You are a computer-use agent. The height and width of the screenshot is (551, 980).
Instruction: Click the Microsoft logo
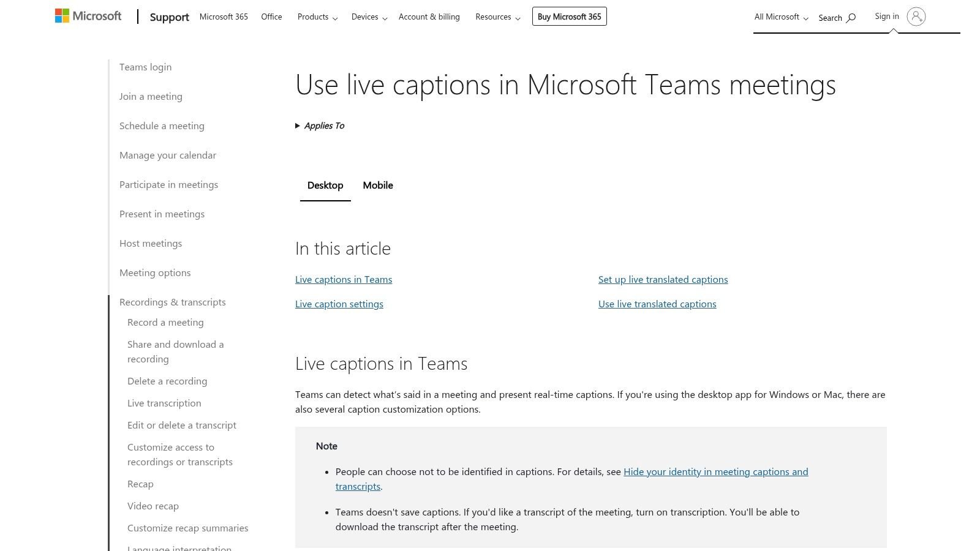(88, 16)
